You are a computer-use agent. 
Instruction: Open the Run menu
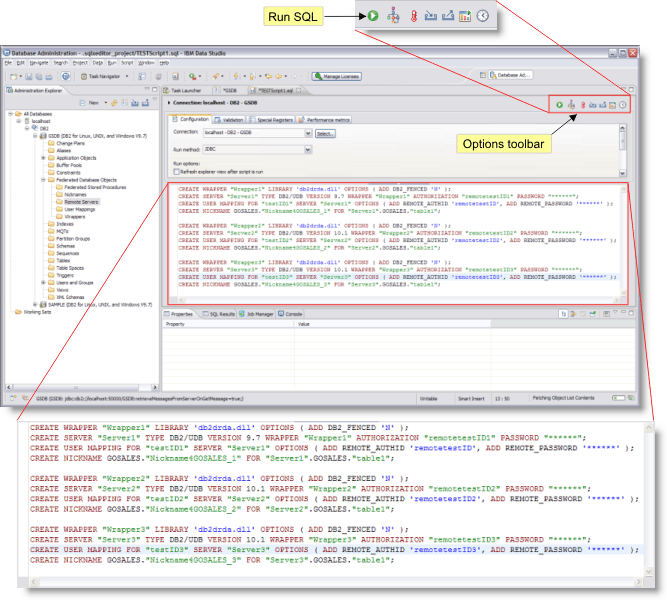pyautogui.click(x=112, y=63)
